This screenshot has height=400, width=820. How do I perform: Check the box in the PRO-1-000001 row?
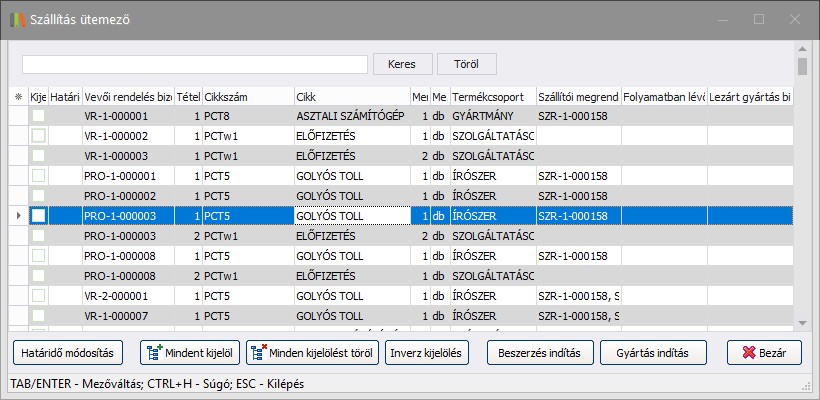(x=38, y=176)
